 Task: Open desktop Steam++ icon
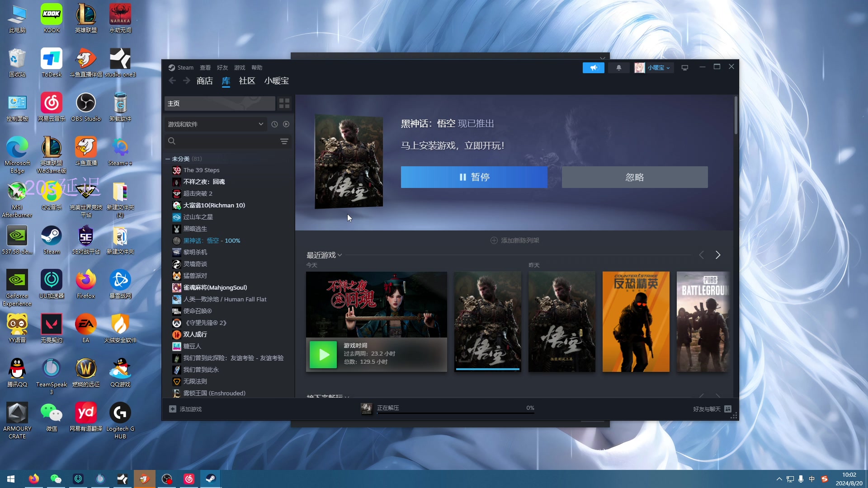click(x=120, y=152)
